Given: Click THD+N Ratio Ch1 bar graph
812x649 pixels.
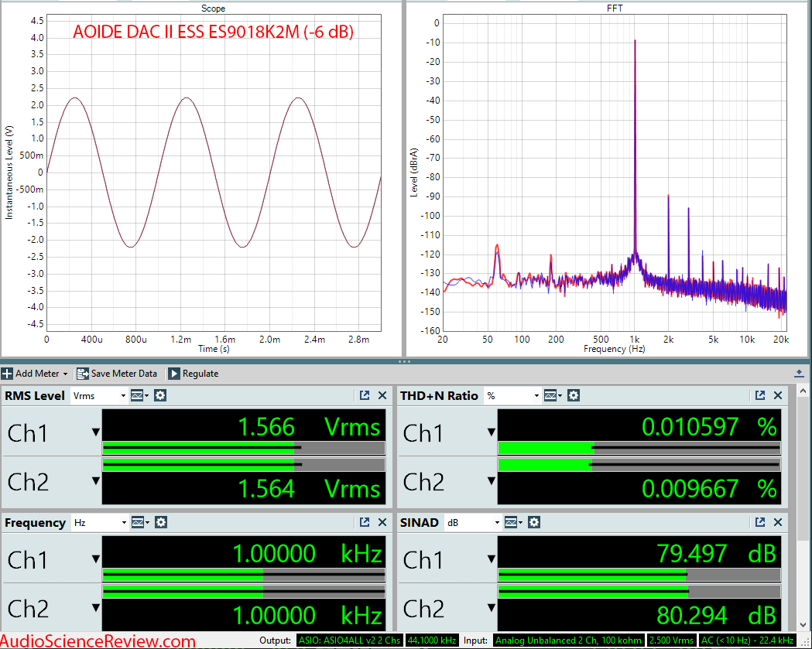Looking at the screenshot, I should (x=639, y=448).
